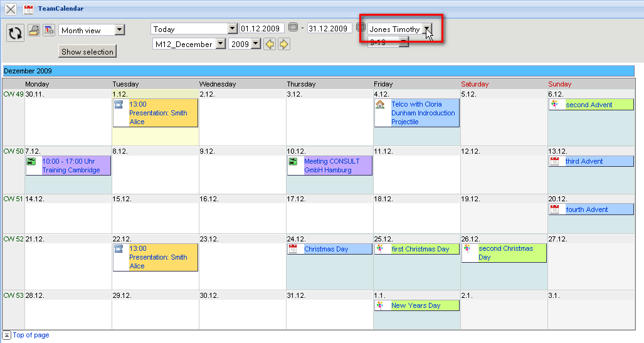Viewport: 644px width, 343px height.
Task: Open the 2009 year dropdown
Action: tap(255, 44)
